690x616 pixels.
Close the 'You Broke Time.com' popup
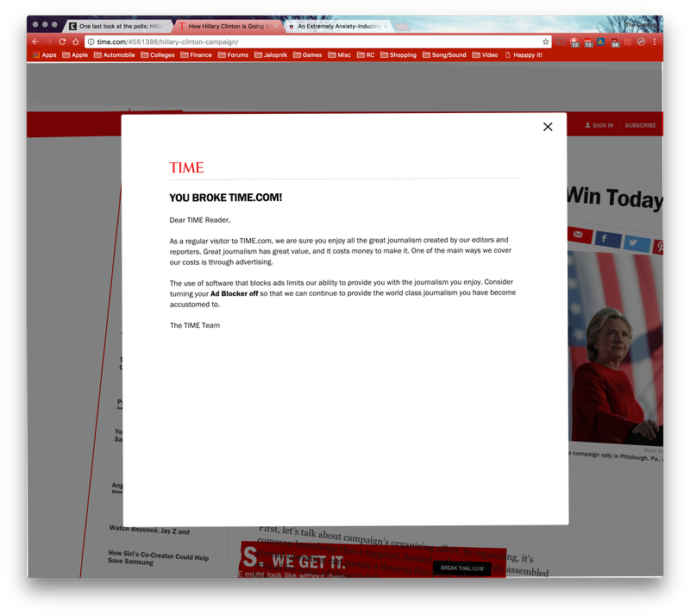[x=548, y=127]
